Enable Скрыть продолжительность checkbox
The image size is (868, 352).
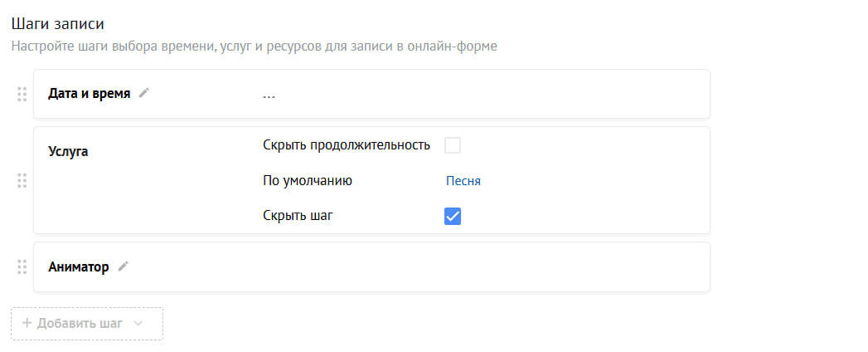pos(453,145)
